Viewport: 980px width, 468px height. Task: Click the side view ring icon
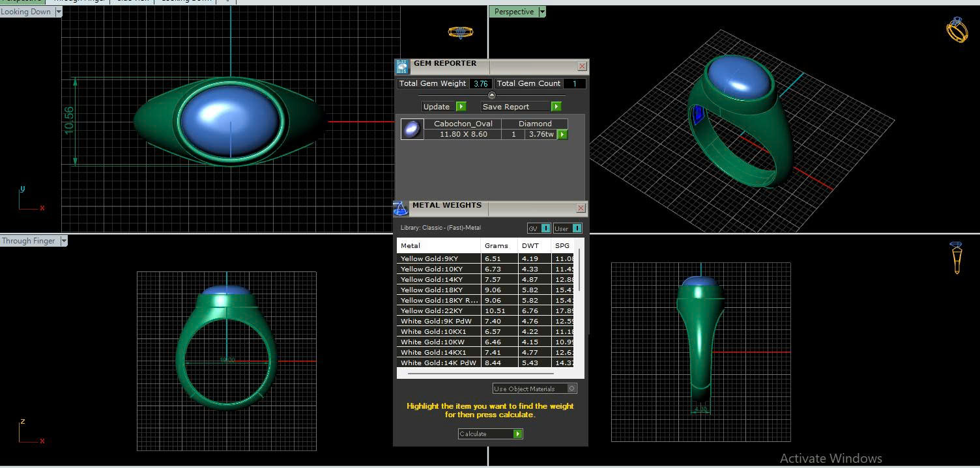(956, 257)
